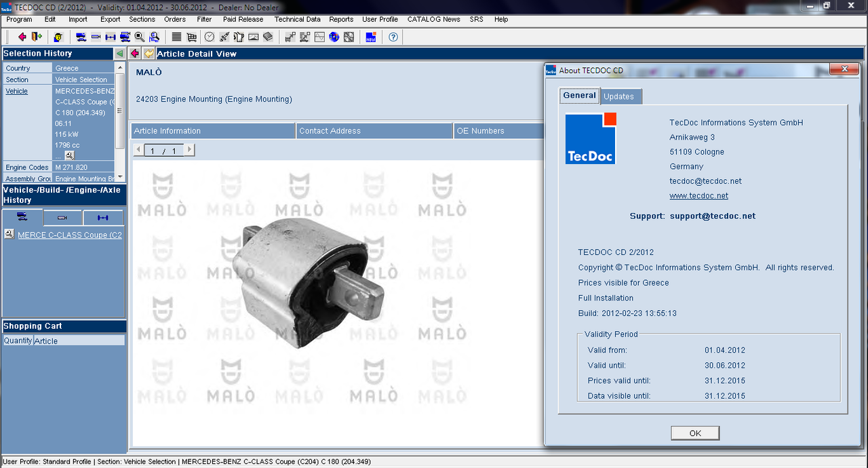Click the yellow return arrow beside Article Detail View
The width and height of the screenshot is (868, 468).
click(149, 54)
